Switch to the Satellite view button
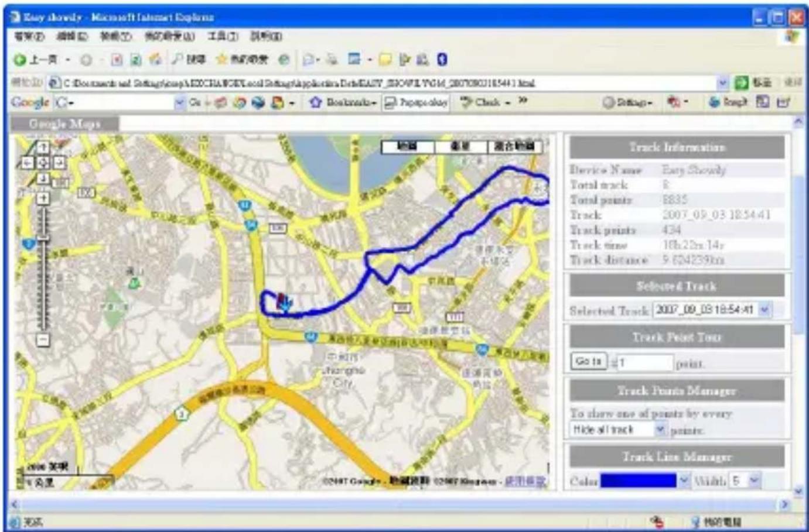The height and width of the screenshot is (532, 809). coord(461,146)
